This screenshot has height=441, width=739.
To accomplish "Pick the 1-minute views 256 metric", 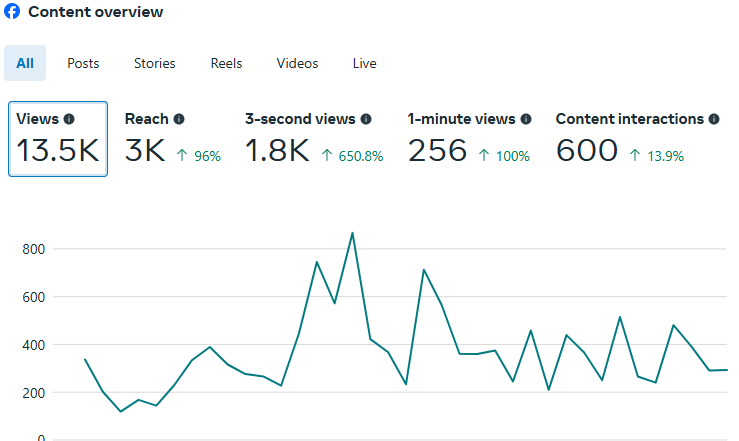I will coord(468,139).
